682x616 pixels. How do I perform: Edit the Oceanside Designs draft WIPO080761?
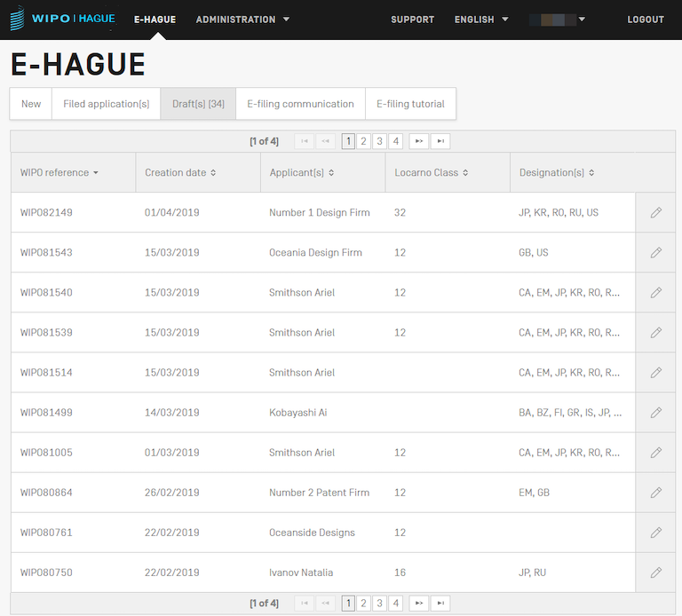(x=655, y=533)
